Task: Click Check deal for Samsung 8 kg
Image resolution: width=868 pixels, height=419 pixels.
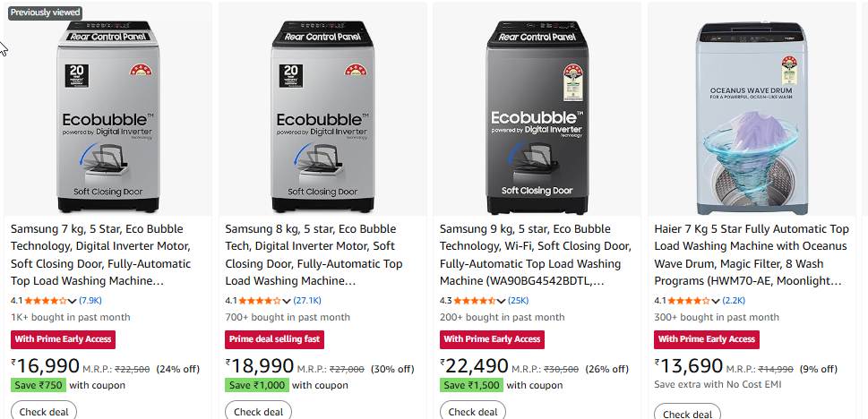Action: 258,412
